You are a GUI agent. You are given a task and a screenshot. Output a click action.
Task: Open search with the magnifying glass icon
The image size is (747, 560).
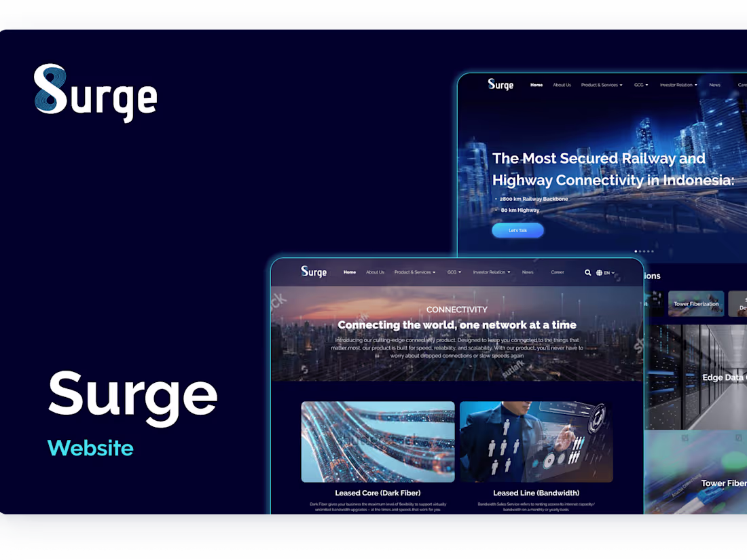pyautogui.click(x=587, y=272)
